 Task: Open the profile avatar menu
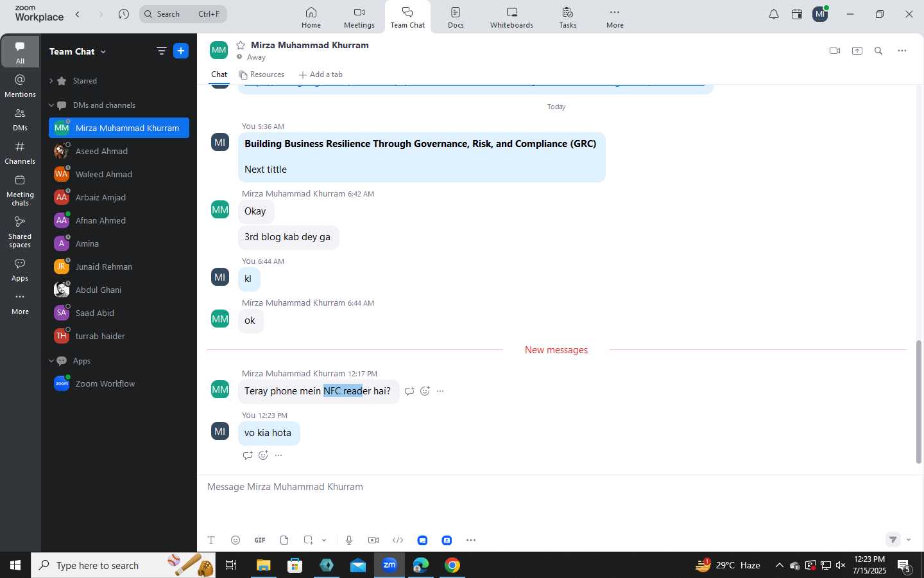point(820,14)
